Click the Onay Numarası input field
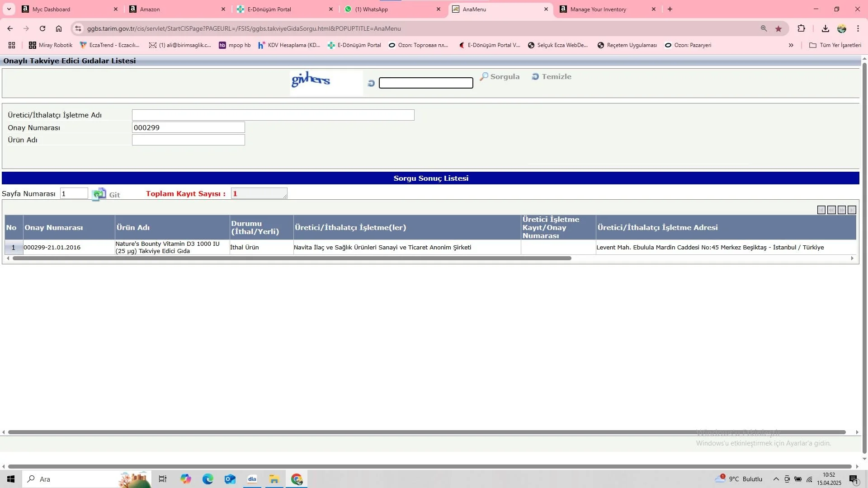The image size is (868, 488). [x=188, y=127]
